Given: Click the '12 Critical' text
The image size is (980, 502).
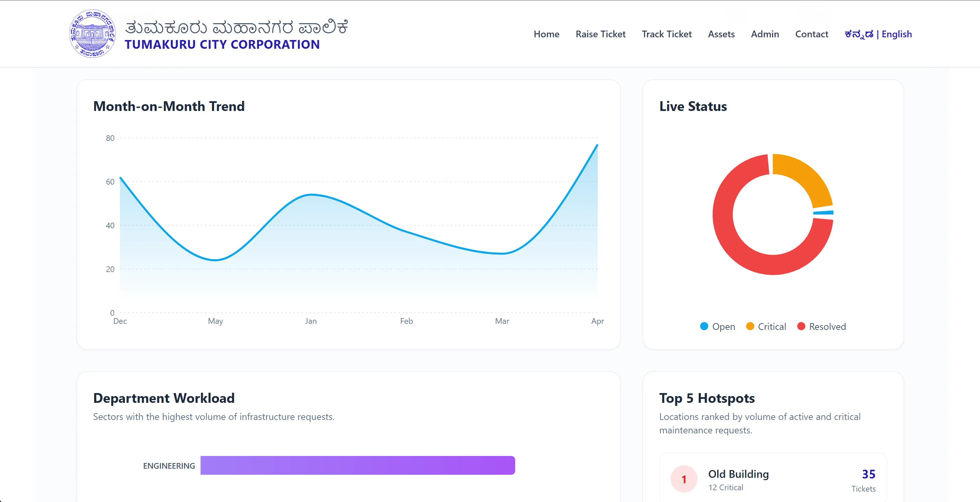Looking at the screenshot, I should click(725, 487).
